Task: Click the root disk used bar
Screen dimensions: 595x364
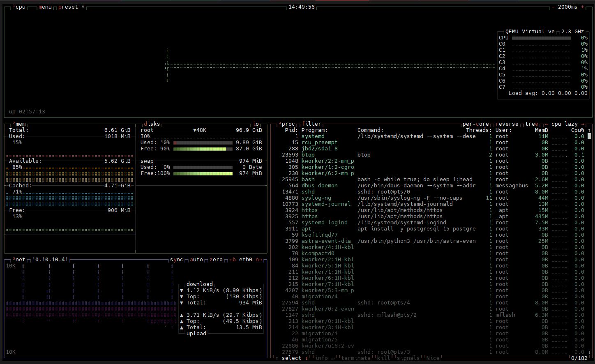Action: pyautogui.click(x=203, y=143)
